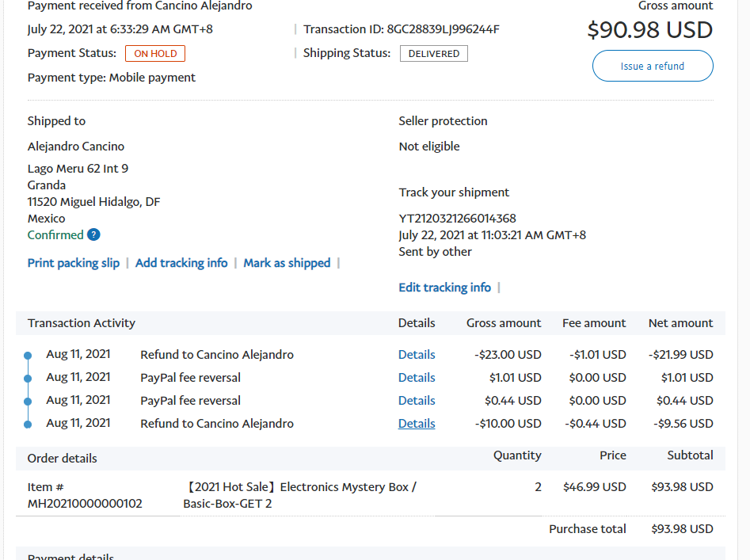Screen dimensions: 750x560
Task: Open Edit tracking info
Action: tap(444, 288)
